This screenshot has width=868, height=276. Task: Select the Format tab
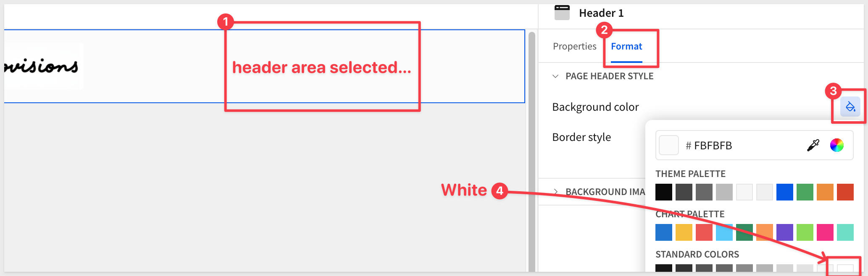[x=626, y=46]
